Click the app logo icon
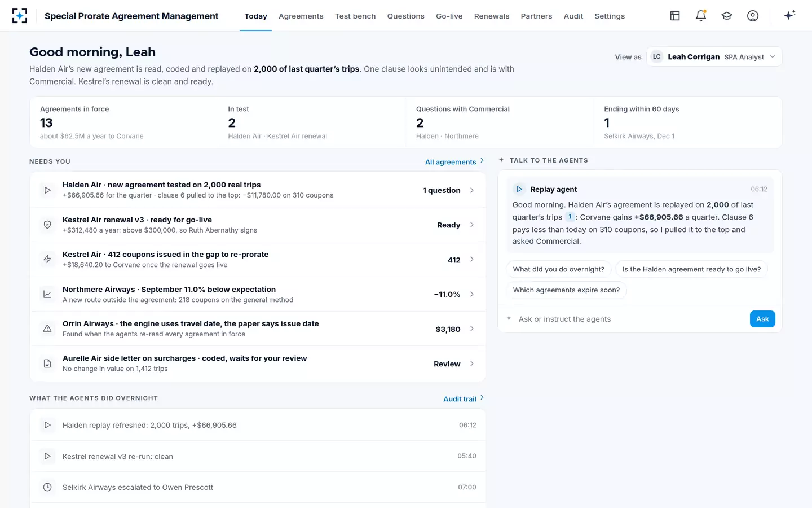Viewport: 812px width, 508px height. click(x=20, y=16)
